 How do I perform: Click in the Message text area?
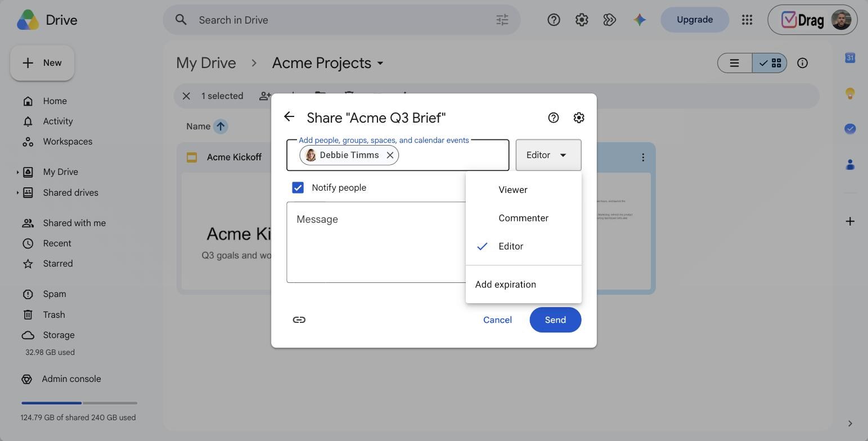(x=376, y=242)
